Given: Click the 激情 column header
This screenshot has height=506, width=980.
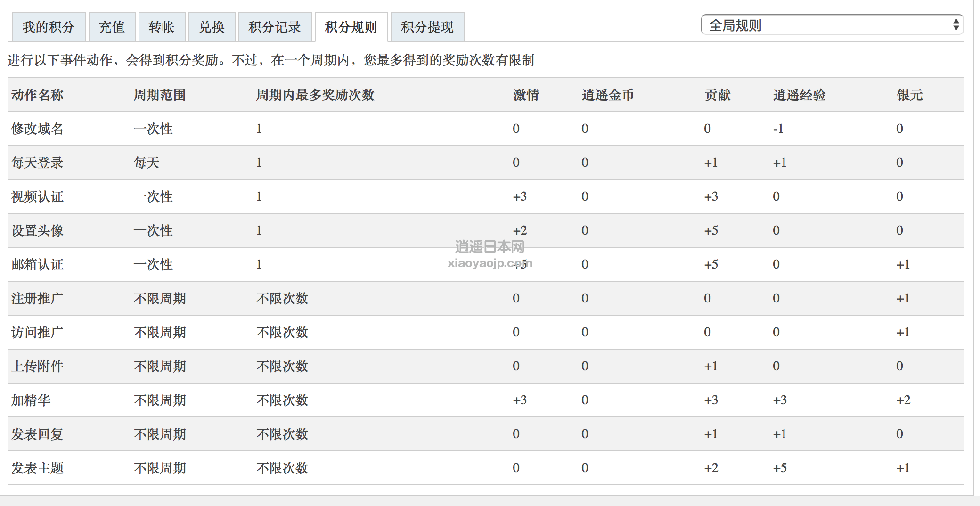Looking at the screenshot, I should coord(526,95).
